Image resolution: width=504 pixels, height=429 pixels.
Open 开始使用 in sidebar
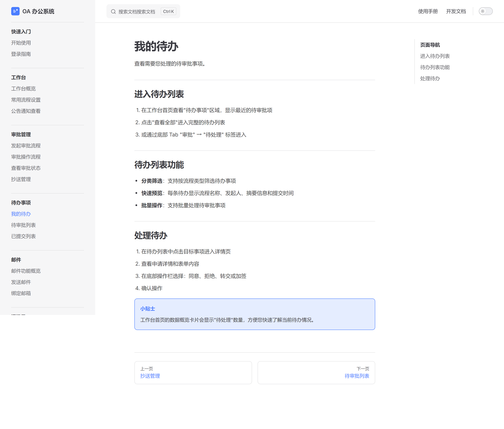[x=21, y=43]
